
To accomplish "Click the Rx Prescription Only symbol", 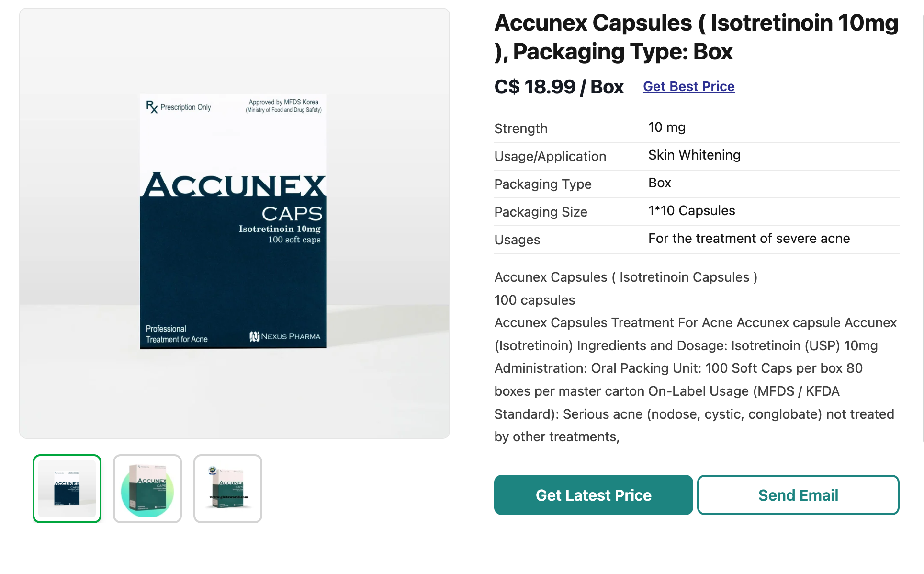I will click(x=178, y=107).
